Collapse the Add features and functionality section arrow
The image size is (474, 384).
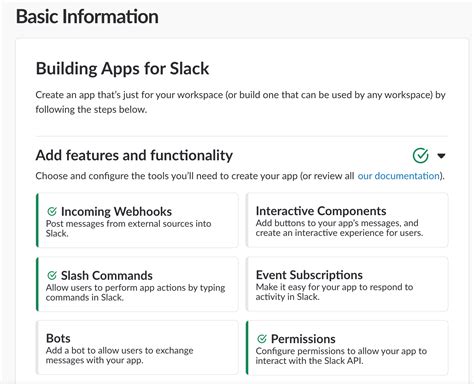[441, 156]
